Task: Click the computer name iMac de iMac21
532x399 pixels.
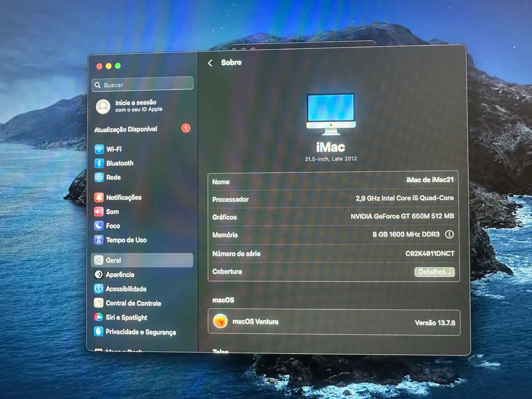Action: point(430,180)
